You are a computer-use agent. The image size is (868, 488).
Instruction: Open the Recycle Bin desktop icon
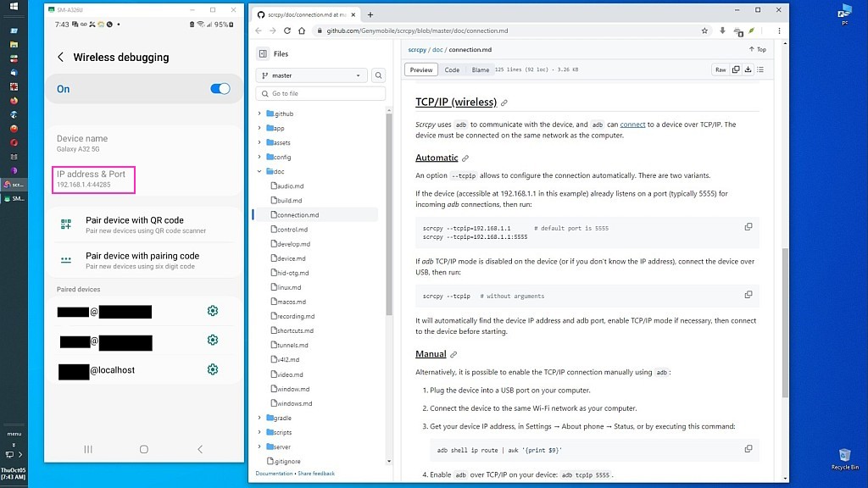(845, 459)
